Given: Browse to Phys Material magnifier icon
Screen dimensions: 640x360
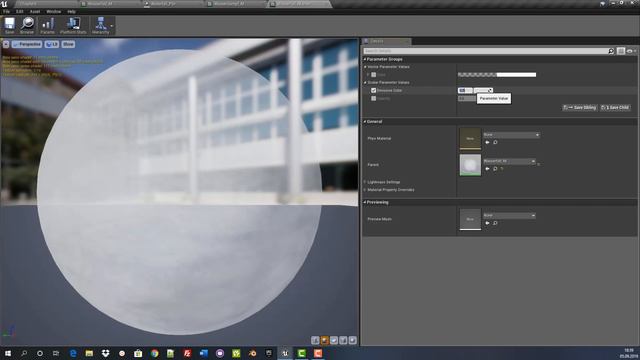Looking at the screenshot, I should pyautogui.click(x=495, y=142).
